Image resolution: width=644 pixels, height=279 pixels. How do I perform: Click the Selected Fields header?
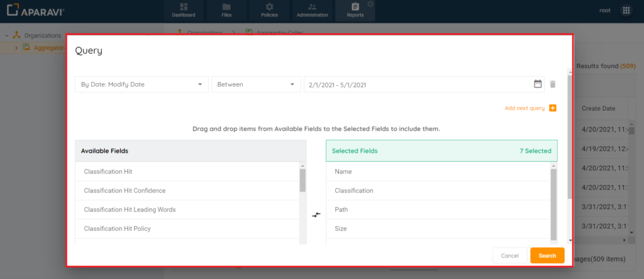pos(441,151)
